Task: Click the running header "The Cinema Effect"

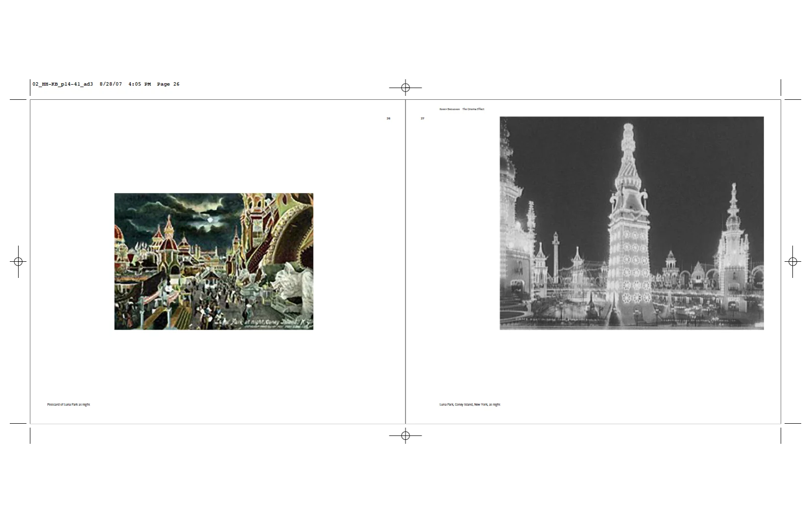Action: 473,109
